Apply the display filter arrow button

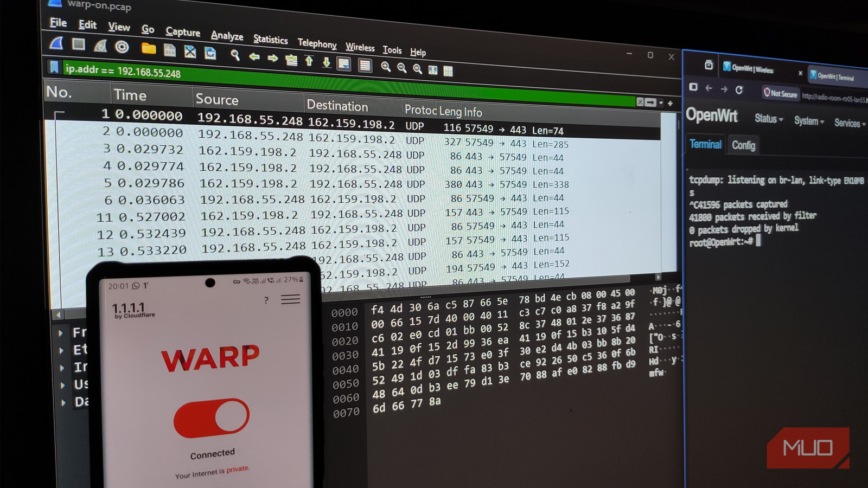pos(650,102)
